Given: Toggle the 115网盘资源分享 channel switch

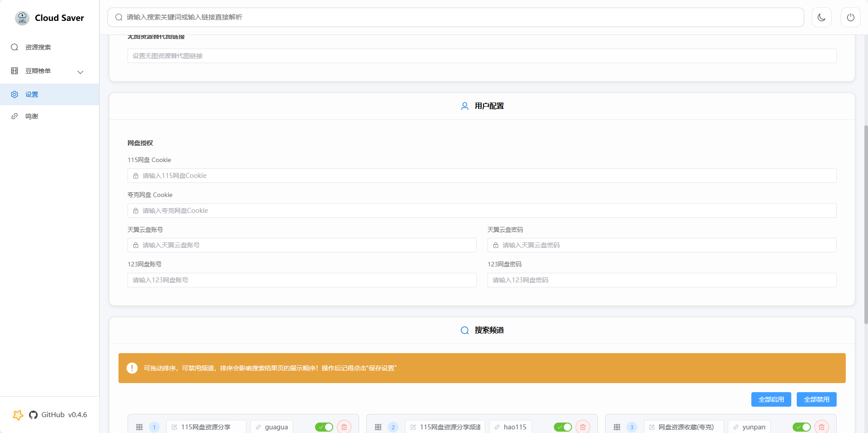Looking at the screenshot, I should [x=324, y=427].
